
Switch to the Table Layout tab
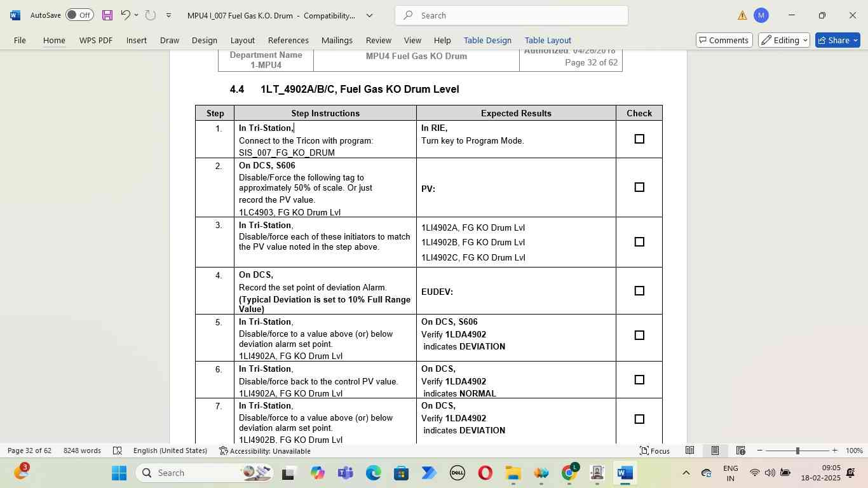pos(548,40)
